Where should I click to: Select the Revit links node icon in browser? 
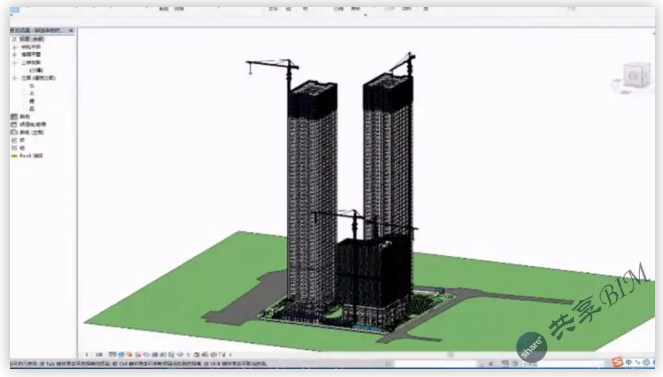14,156
